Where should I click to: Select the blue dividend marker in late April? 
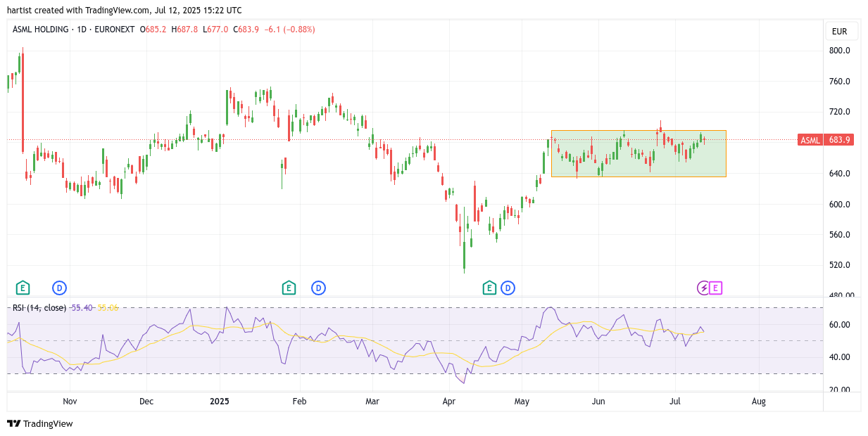pos(508,288)
